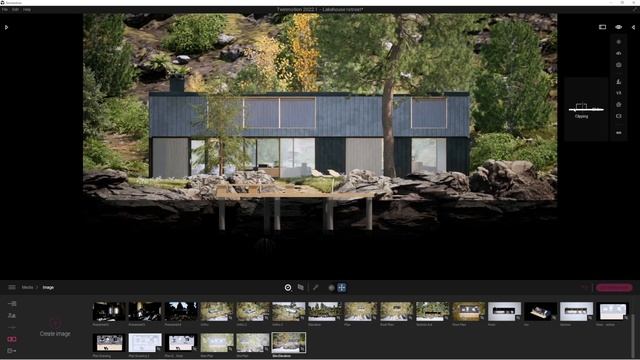The width and height of the screenshot is (640, 360).
Task: Collapse the right scene panel arrow
Action: [x=633, y=27]
